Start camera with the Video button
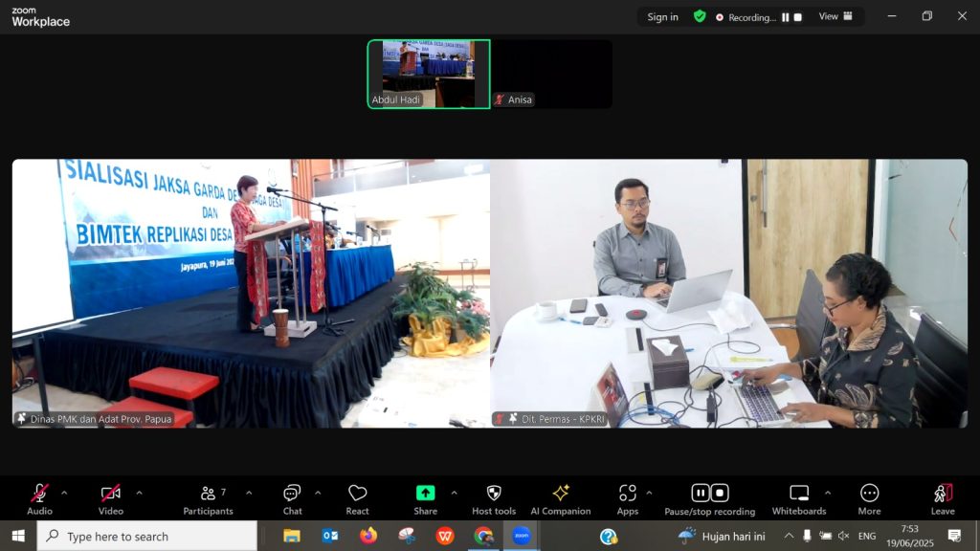980x551 pixels. tap(111, 499)
